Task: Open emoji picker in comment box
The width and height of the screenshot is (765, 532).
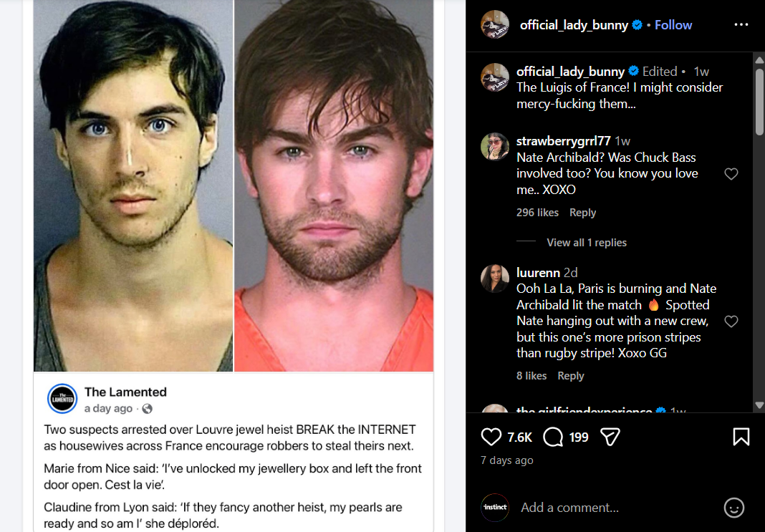Action: coord(733,508)
